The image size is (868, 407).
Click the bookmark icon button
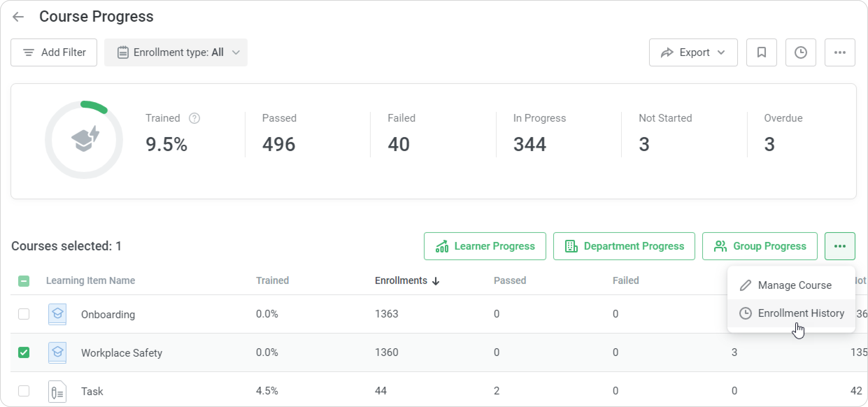pyautogui.click(x=761, y=52)
